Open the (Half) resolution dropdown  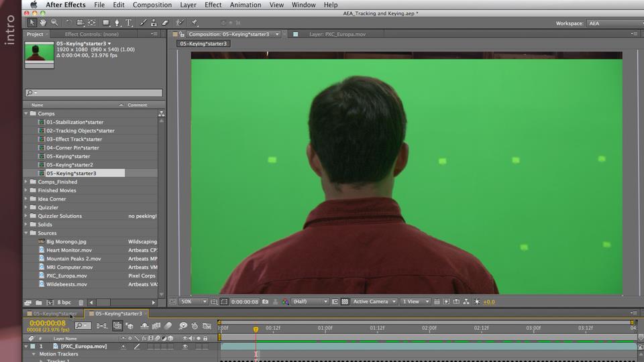(x=310, y=302)
